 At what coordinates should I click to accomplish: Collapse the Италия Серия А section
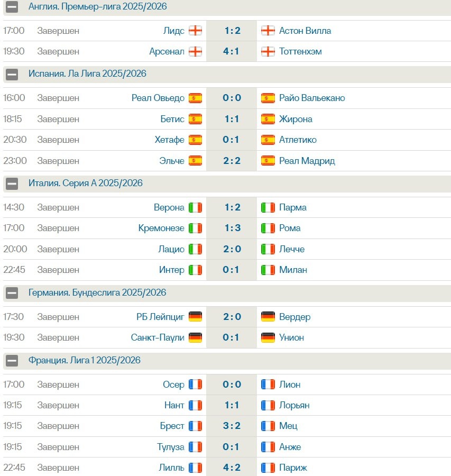click(12, 184)
